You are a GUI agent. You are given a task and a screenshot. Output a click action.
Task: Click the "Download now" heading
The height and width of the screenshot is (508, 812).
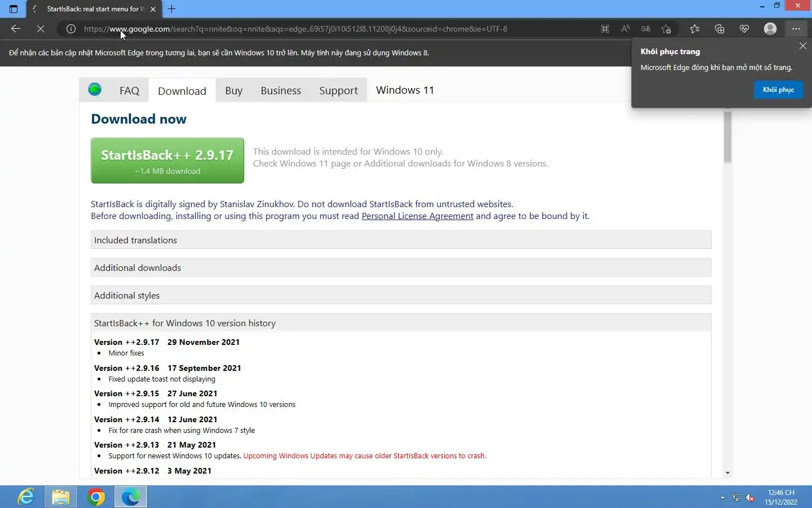pos(139,119)
